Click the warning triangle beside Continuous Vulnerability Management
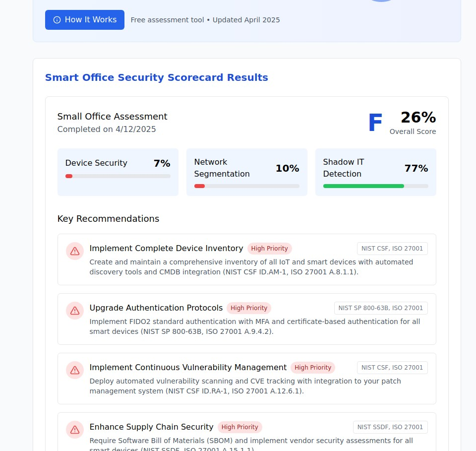This screenshot has height=451, width=476. (74, 370)
